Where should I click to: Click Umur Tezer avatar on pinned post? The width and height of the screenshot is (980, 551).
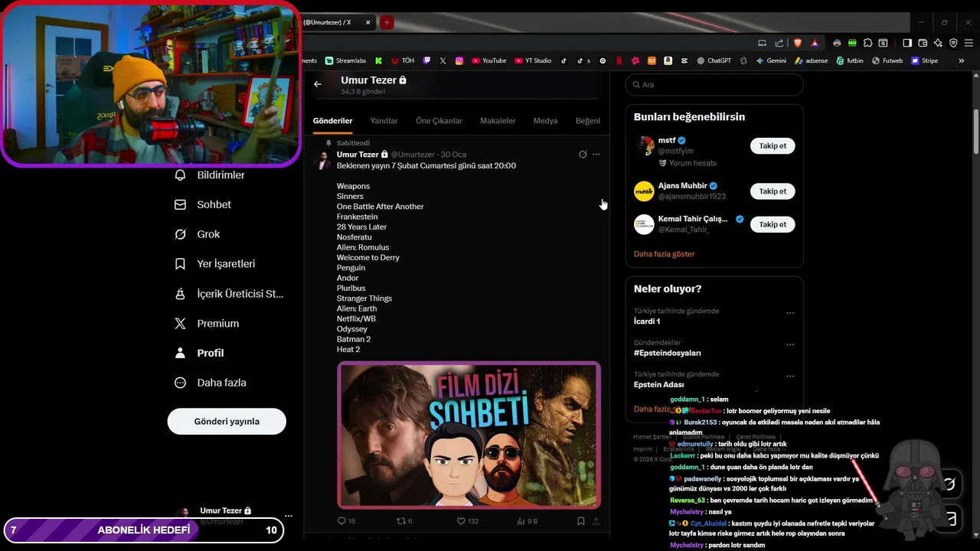coord(323,160)
